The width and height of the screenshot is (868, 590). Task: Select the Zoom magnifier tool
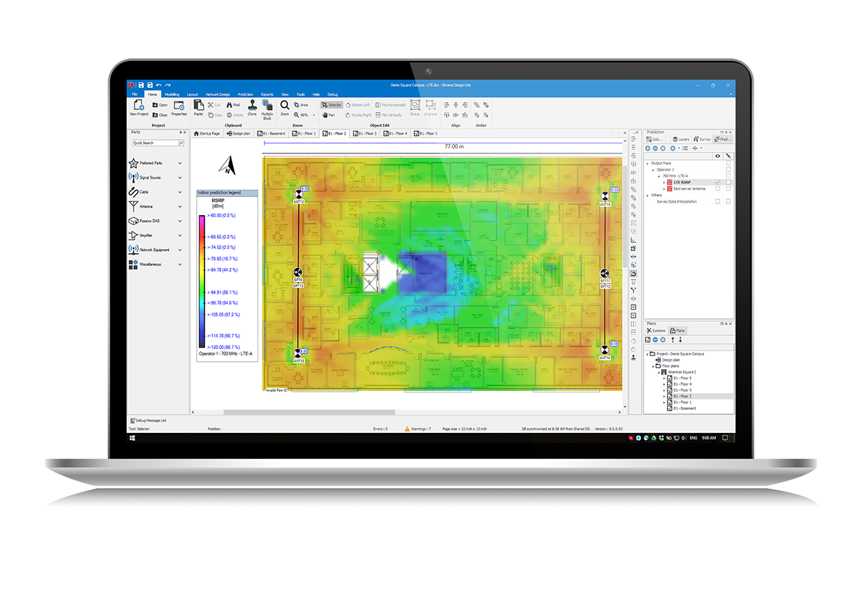coord(284,106)
